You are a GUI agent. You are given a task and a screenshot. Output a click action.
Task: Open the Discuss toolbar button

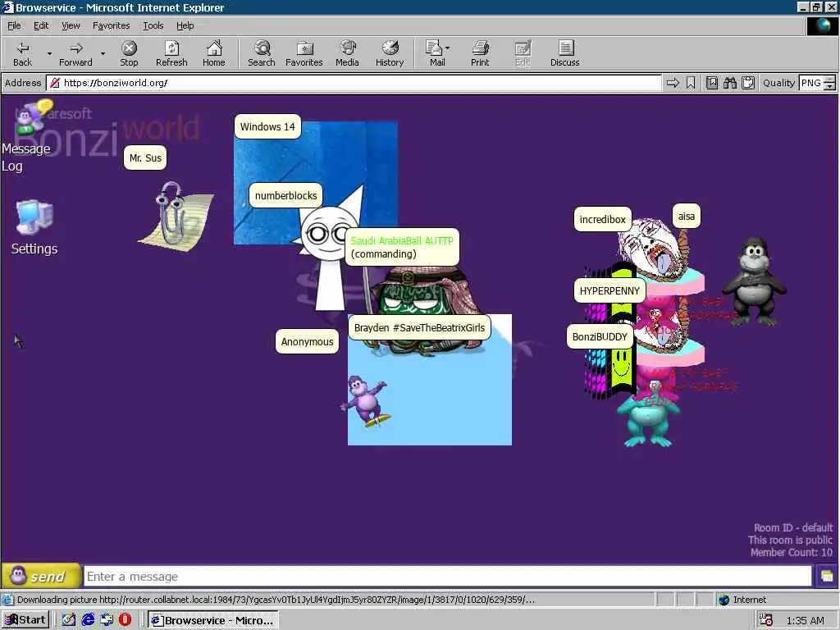coord(564,53)
